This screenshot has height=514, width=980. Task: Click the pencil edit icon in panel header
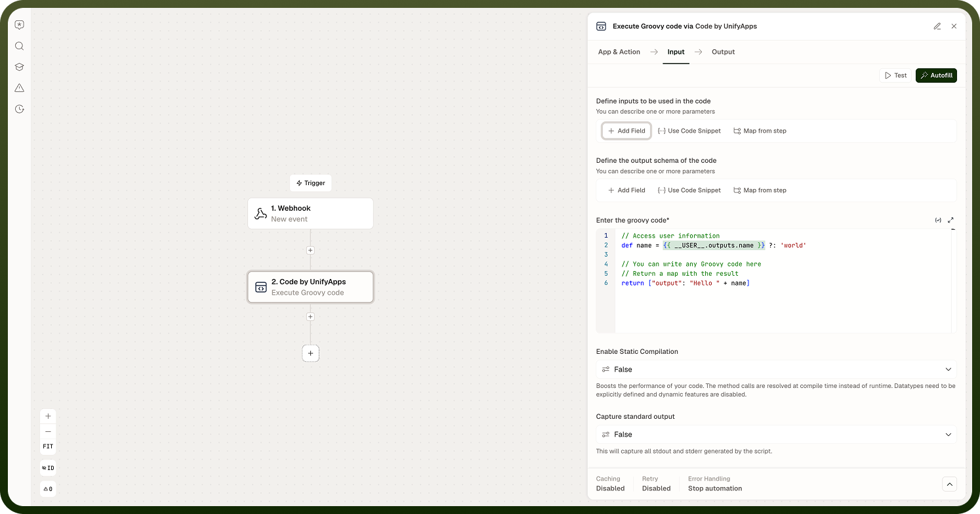click(937, 26)
